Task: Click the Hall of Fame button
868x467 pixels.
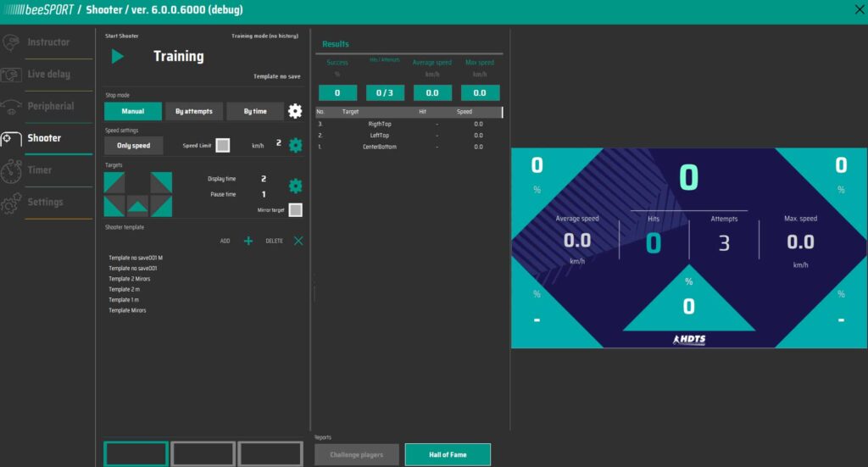Action: 447,455
